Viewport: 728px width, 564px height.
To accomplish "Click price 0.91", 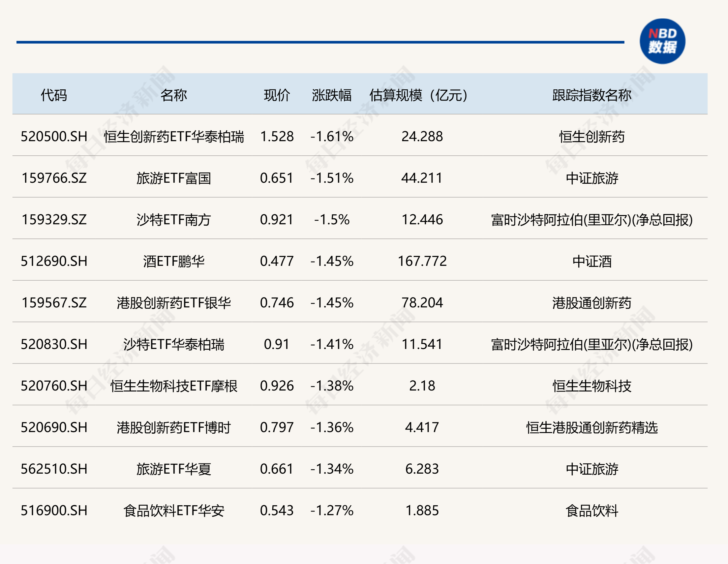I will point(277,344).
